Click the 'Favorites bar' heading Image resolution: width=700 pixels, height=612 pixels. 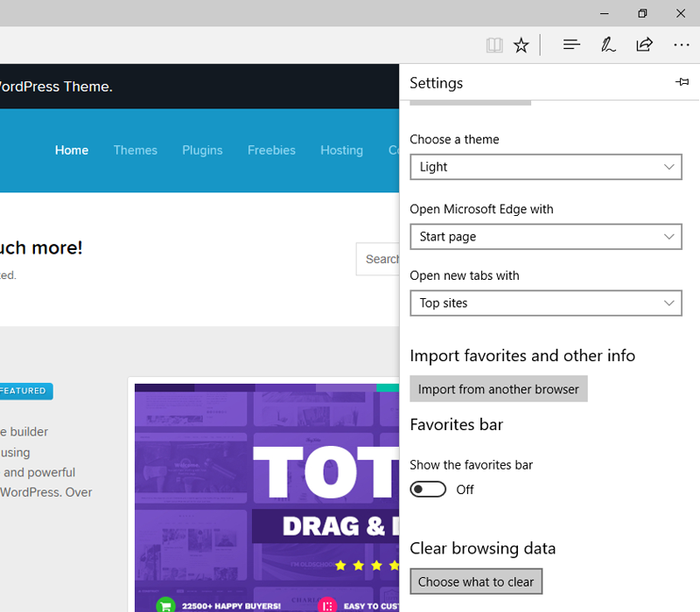click(x=456, y=425)
